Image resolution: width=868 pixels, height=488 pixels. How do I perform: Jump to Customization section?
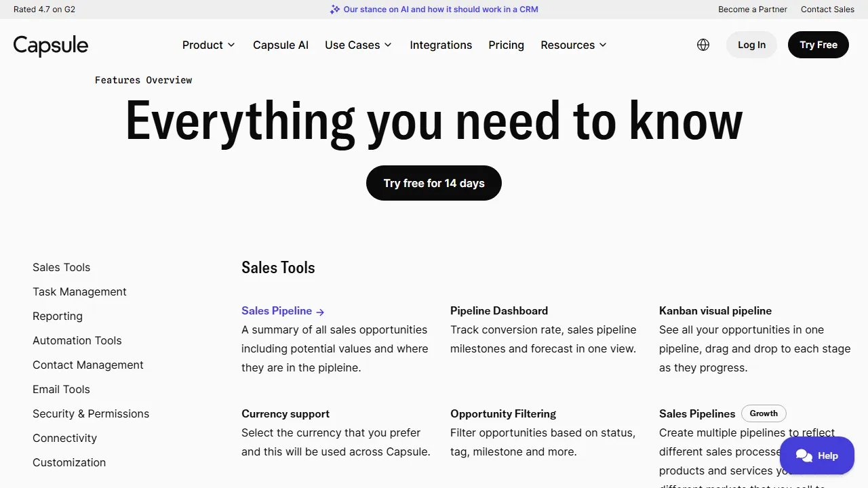pyautogui.click(x=69, y=462)
